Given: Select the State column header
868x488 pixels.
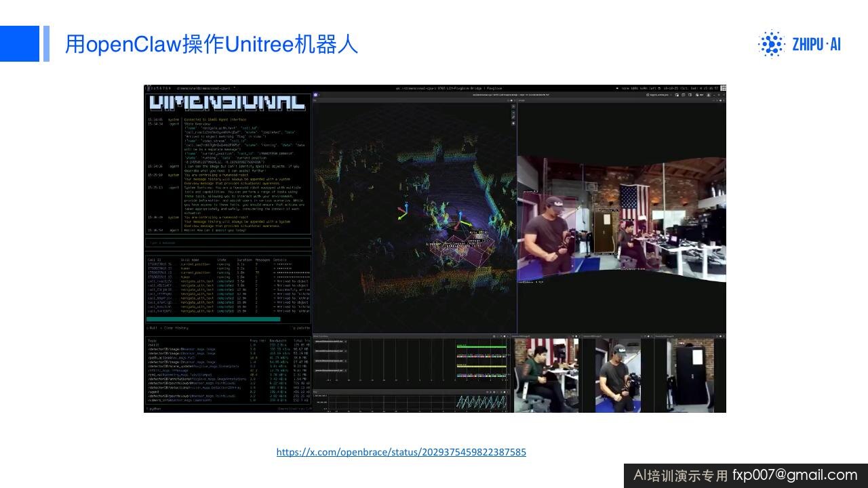Looking at the screenshot, I should coord(221,260).
